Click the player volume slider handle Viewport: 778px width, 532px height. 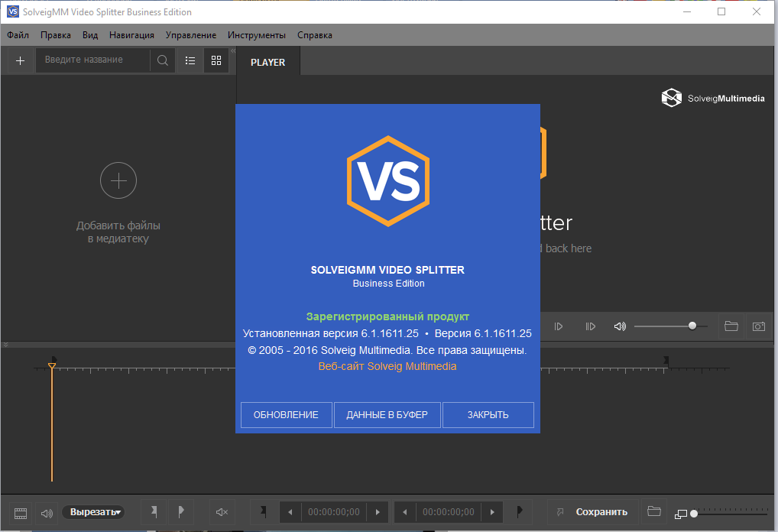(x=692, y=326)
